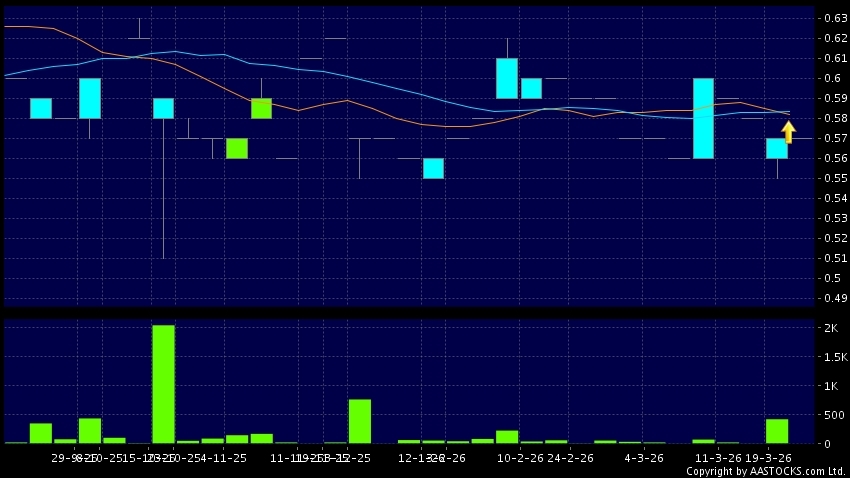Screen dimensions: 850x478
Task: Click the 1K volume axis label
Action: (832, 386)
